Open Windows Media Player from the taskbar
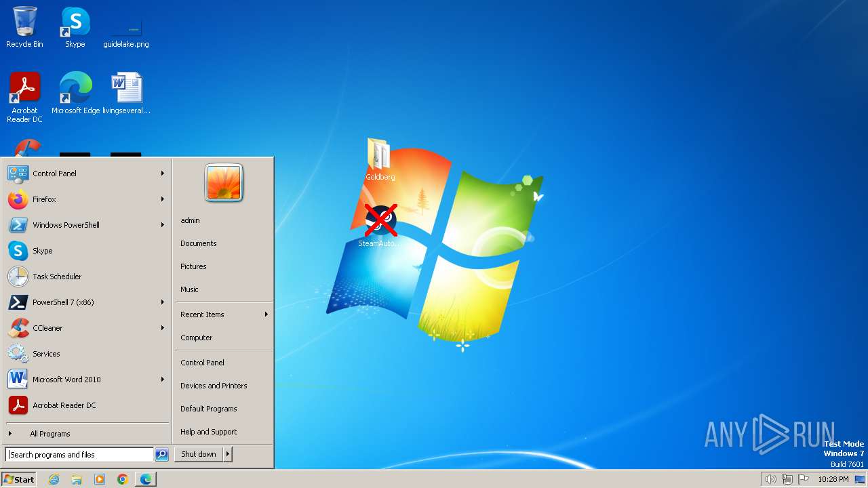Viewport: 868px width, 488px height. [100, 479]
